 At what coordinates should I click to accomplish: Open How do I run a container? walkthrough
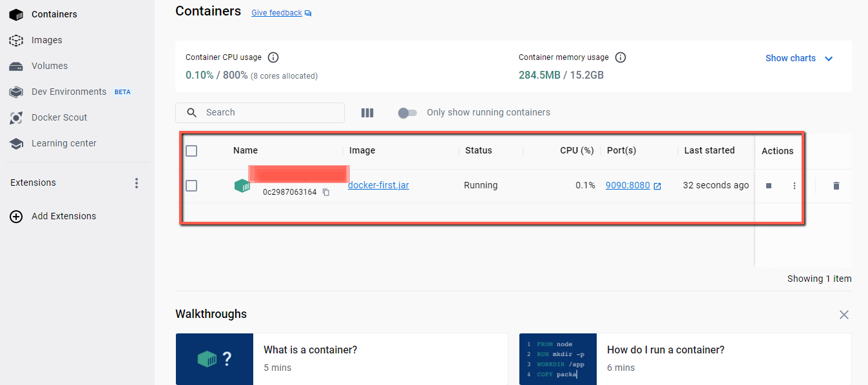(x=666, y=350)
